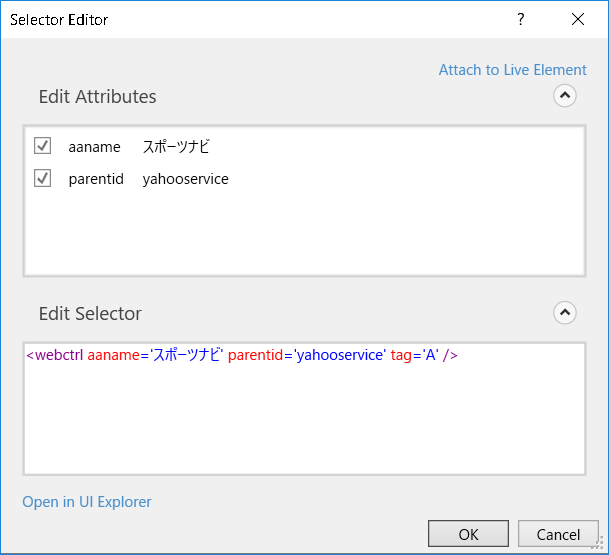Confirm with the OK button
Viewport: 609px width, 555px height.
point(468,534)
